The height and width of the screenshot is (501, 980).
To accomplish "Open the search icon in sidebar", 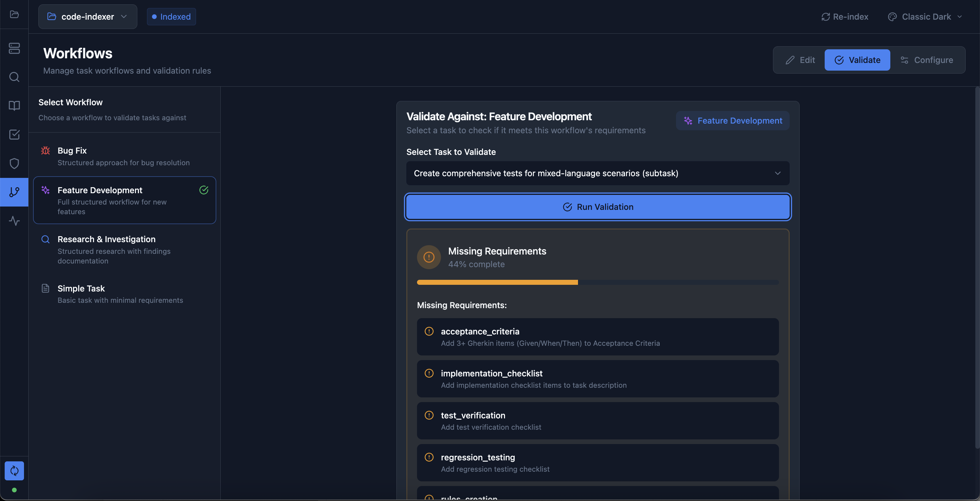I will [14, 77].
